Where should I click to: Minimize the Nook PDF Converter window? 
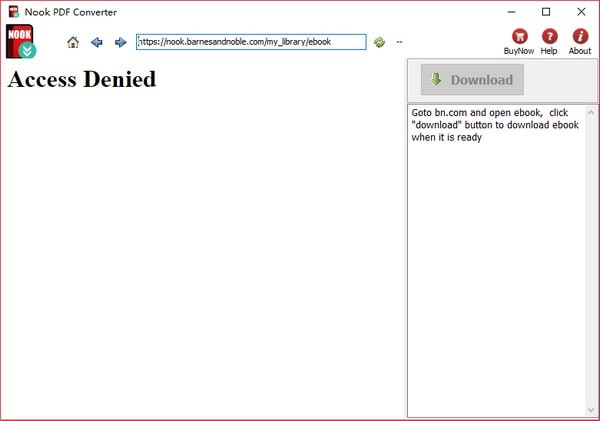pyautogui.click(x=509, y=12)
